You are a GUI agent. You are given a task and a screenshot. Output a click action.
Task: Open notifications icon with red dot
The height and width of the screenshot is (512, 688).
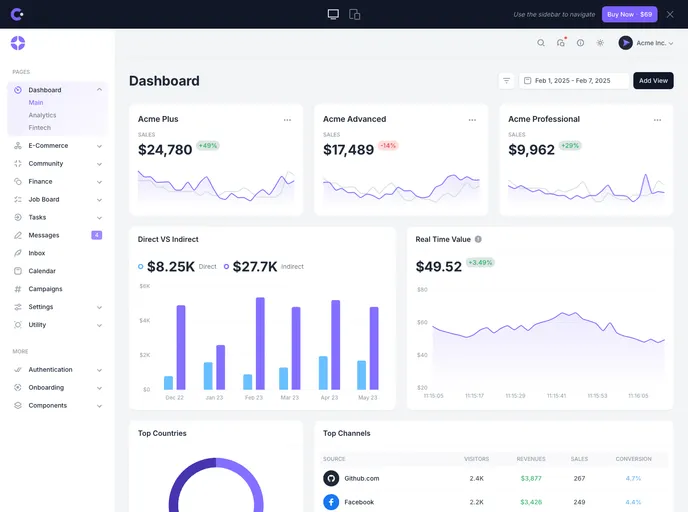[561, 43]
